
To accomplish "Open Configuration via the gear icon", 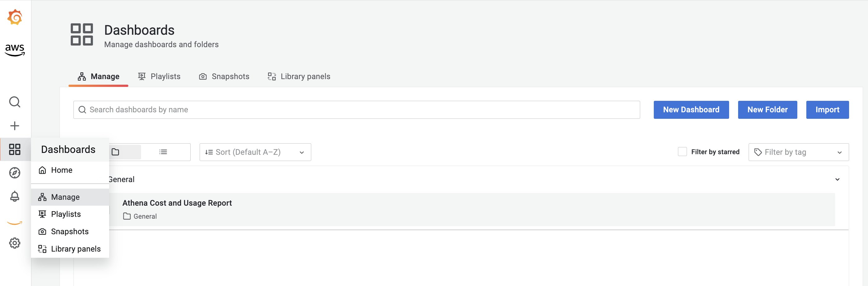I will 15,243.
